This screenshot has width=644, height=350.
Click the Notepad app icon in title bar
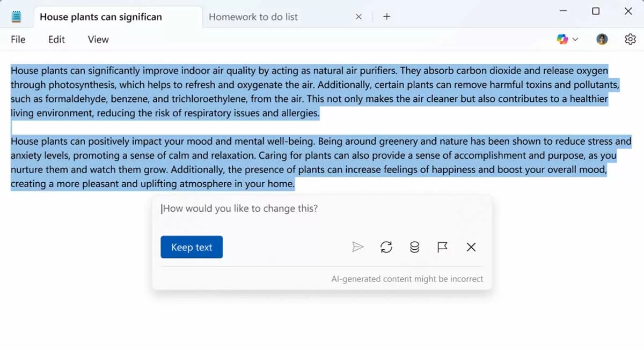17,17
